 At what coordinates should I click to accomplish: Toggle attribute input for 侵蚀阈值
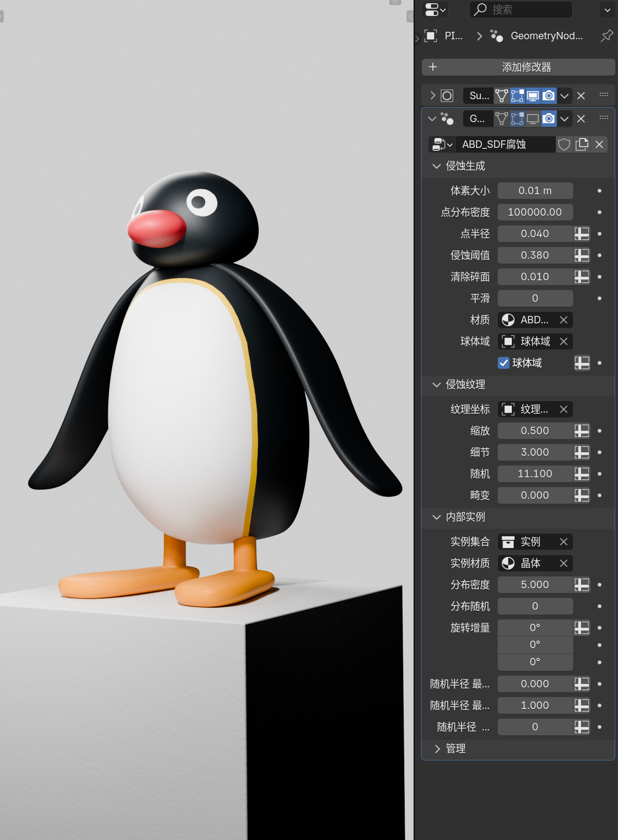(582, 256)
